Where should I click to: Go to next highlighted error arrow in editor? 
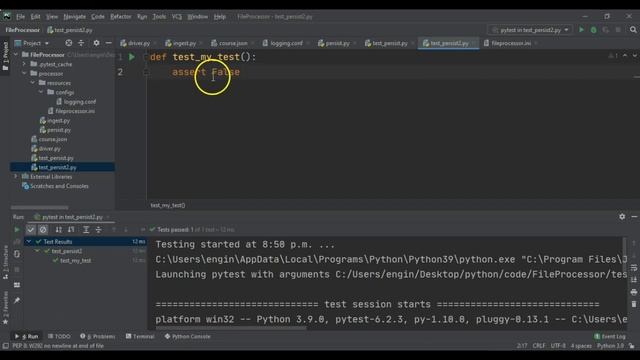[x=635, y=56]
